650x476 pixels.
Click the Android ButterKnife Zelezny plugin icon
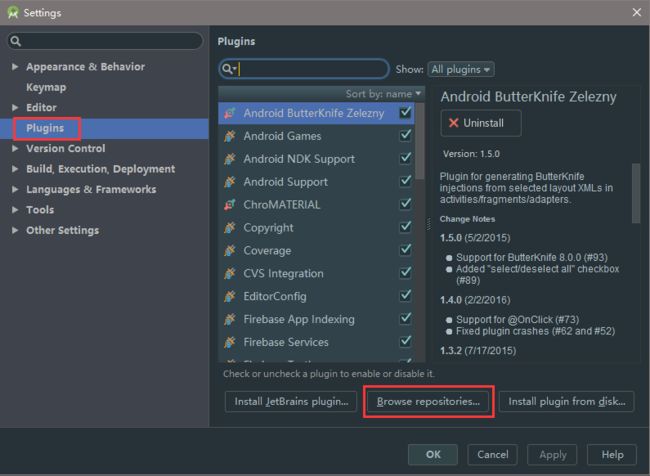tap(230, 113)
